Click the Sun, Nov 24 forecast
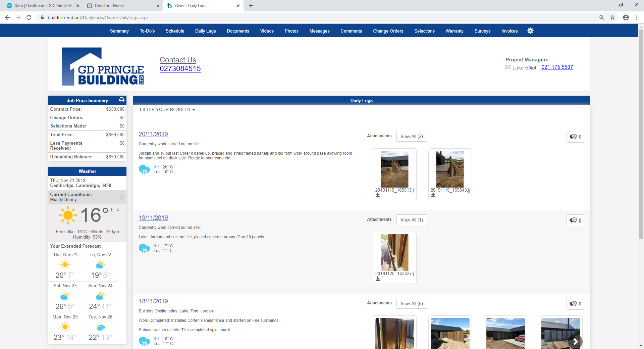 tap(100, 298)
